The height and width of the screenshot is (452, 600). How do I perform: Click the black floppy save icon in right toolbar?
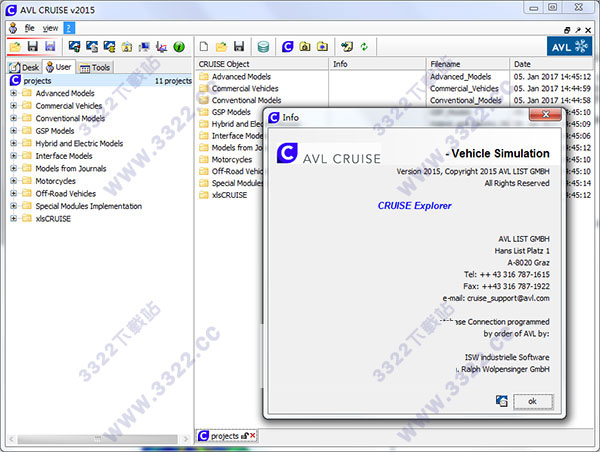tap(238, 47)
